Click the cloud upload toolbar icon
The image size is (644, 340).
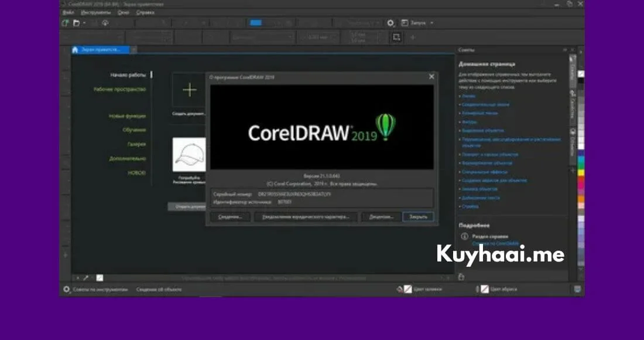105,23
